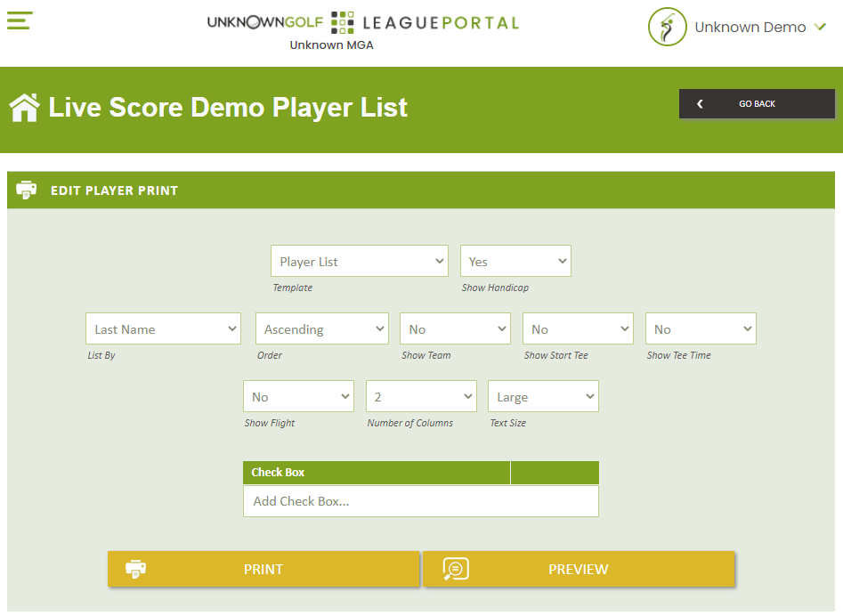Open the hamburger navigation menu
The image size is (843, 616).
pos(20,20)
